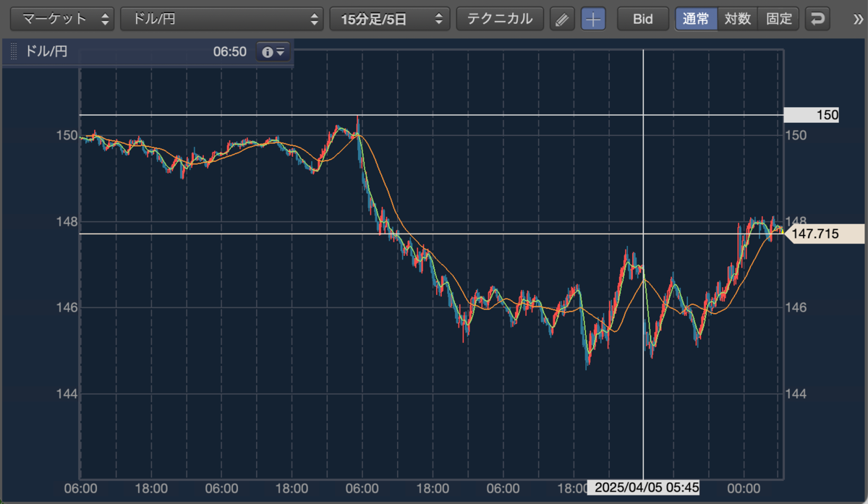Toggle the crosshair cursor tool
The height and width of the screenshot is (504, 868).
click(x=593, y=20)
